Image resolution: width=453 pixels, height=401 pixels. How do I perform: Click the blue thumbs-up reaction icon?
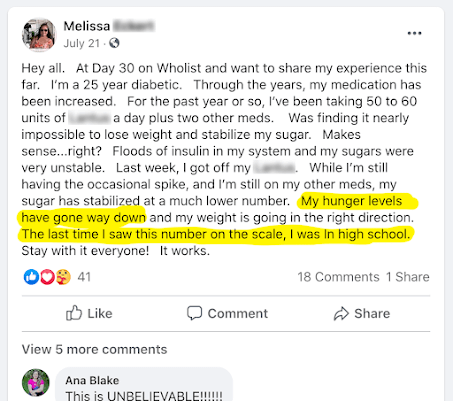(31, 277)
